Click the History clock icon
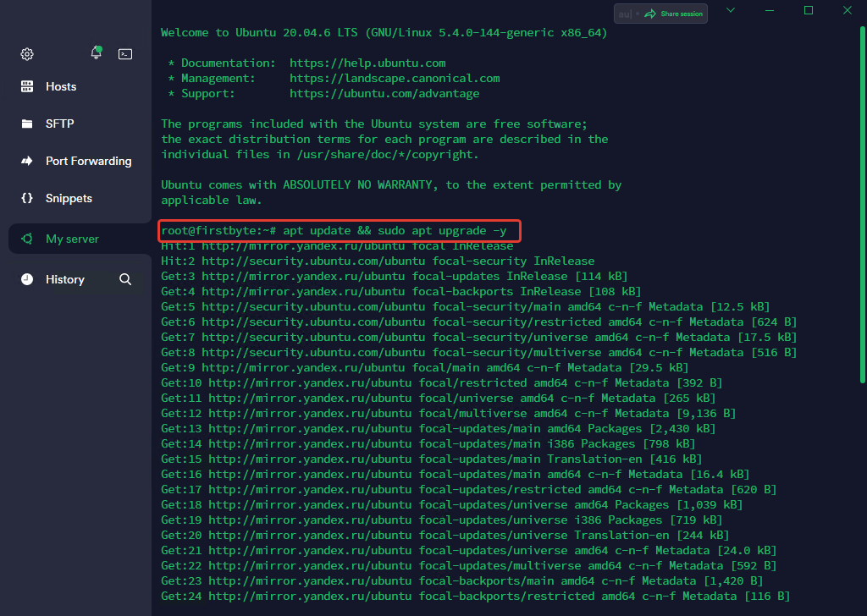The image size is (867, 616). click(x=27, y=279)
